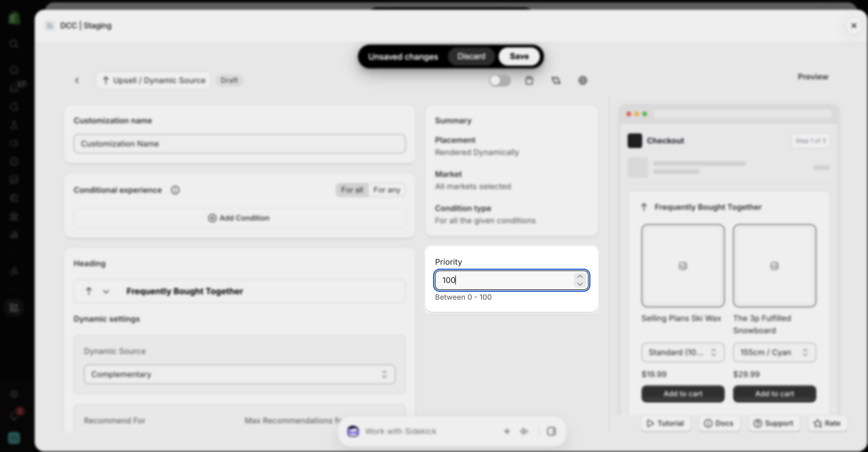This screenshot has height=452, width=868.
Task: Save the unsaved changes
Action: [519, 56]
